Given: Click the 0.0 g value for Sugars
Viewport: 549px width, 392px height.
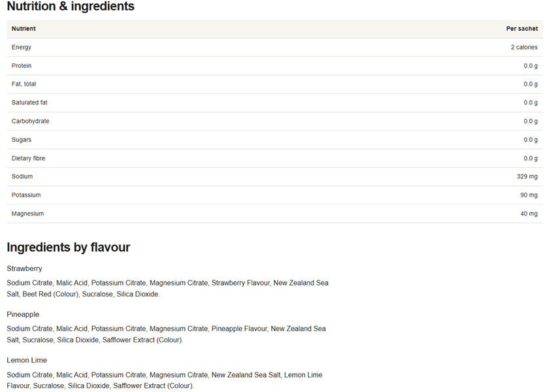Looking at the screenshot, I should click(531, 140).
